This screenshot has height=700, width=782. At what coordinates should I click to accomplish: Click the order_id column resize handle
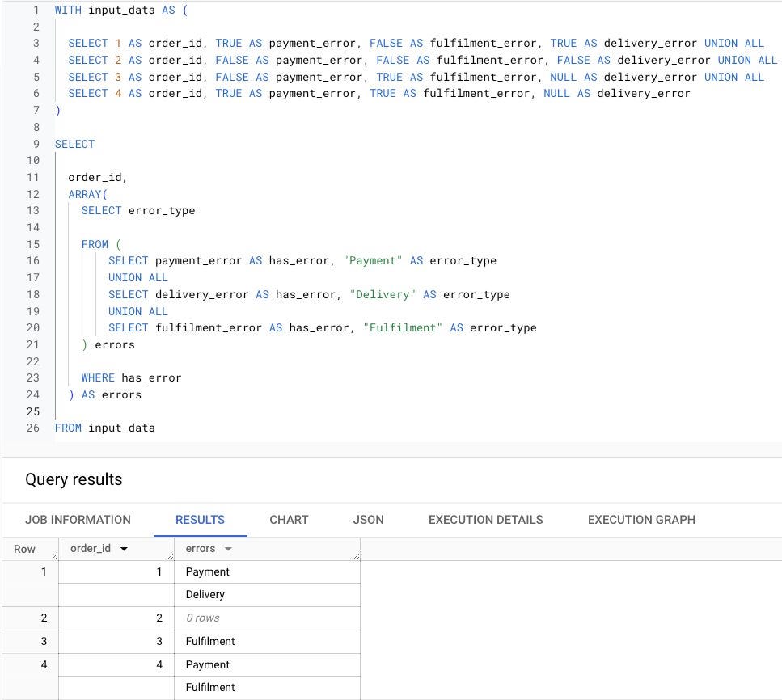click(171, 556)
